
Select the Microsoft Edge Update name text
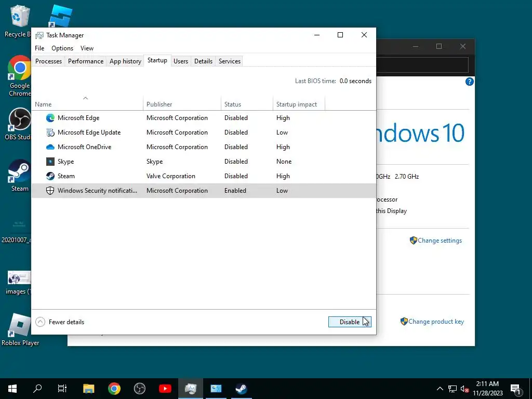tap(89, 132)
